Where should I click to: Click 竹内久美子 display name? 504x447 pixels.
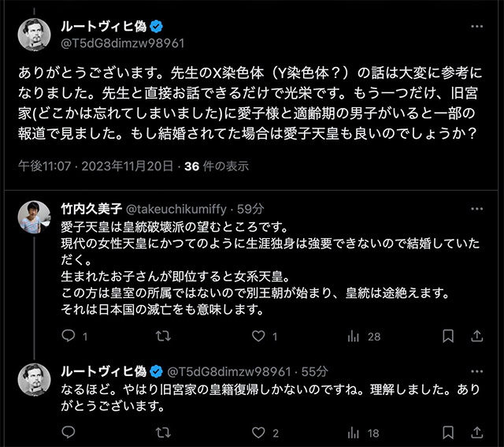[87, 210]
